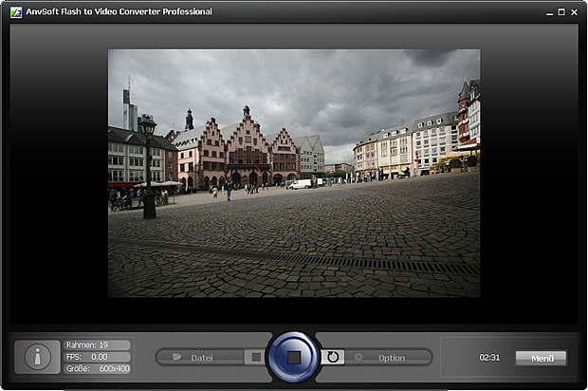Click the 'Rahmen: 19' frame counter
Viewport: 588px width, 391px height.
pyautogui.click(x=97, y=344)
